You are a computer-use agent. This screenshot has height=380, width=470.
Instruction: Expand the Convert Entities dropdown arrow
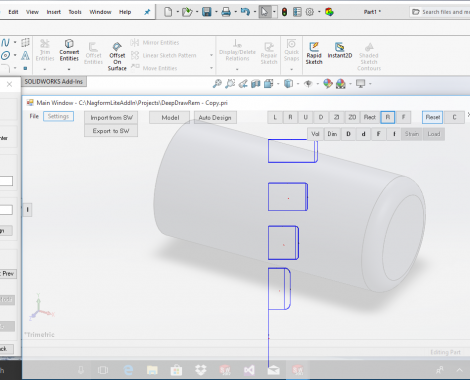[x=69, y=69]
